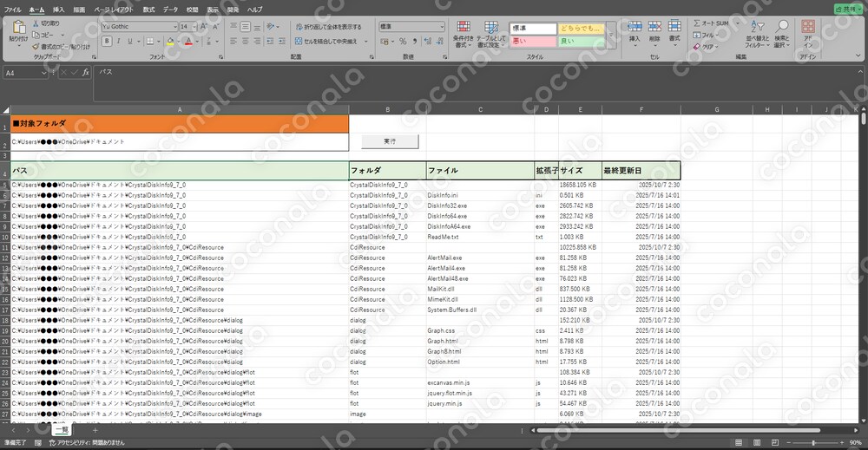Click the Cut (切り取り) scissors icon
The height and width of the screenshot is (450, 868).
(x=36, y=23)
